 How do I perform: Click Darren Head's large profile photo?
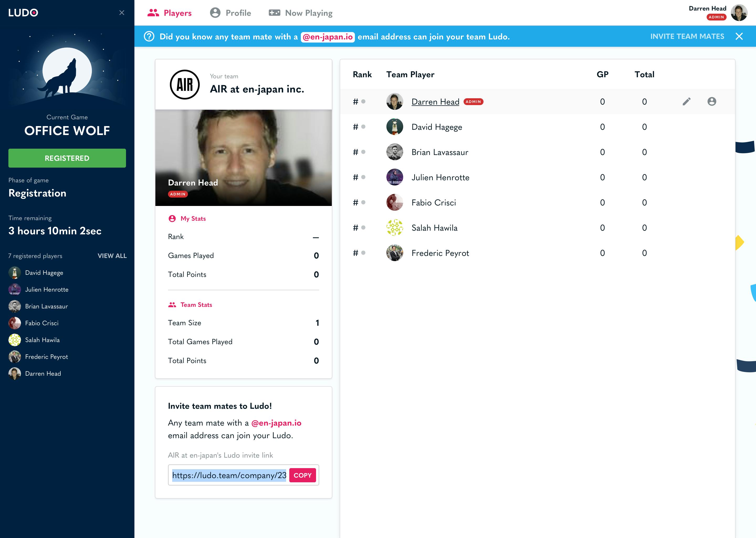pos(244,158)
